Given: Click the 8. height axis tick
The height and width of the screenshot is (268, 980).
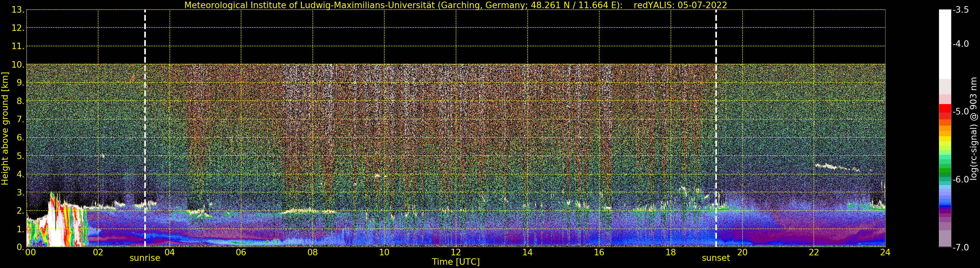Looking at the screenshot, I should [x=21, y=101].
